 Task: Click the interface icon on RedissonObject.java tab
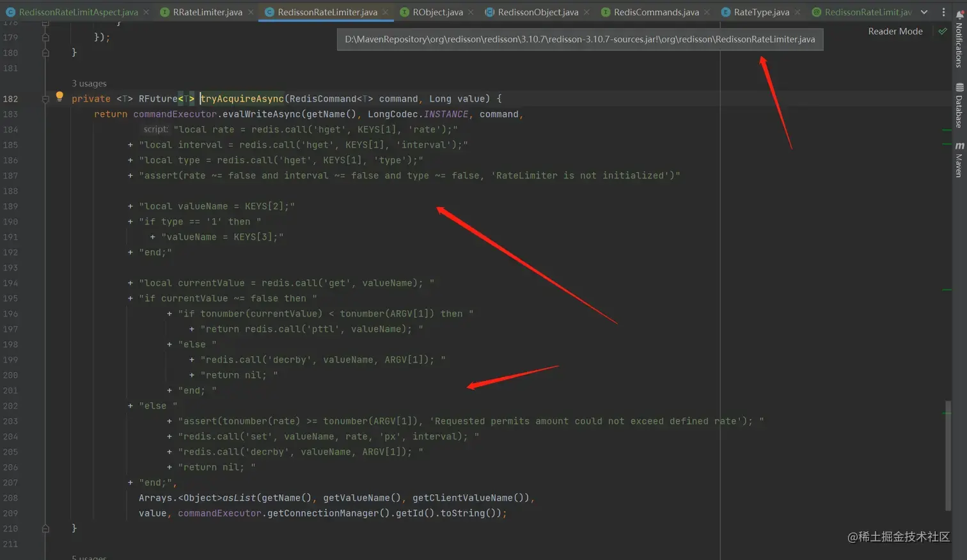(x=490, y=12)
